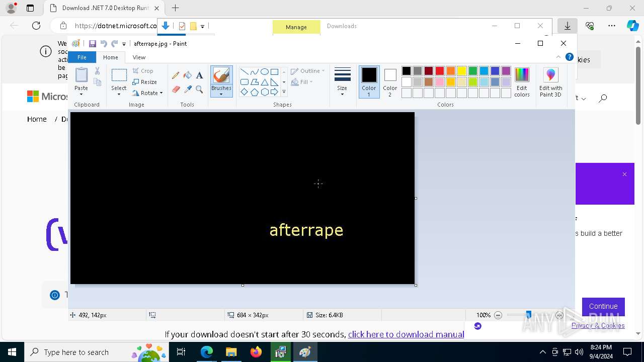
Task: Select the Magnifier tool
Action: tap(199, 89)
